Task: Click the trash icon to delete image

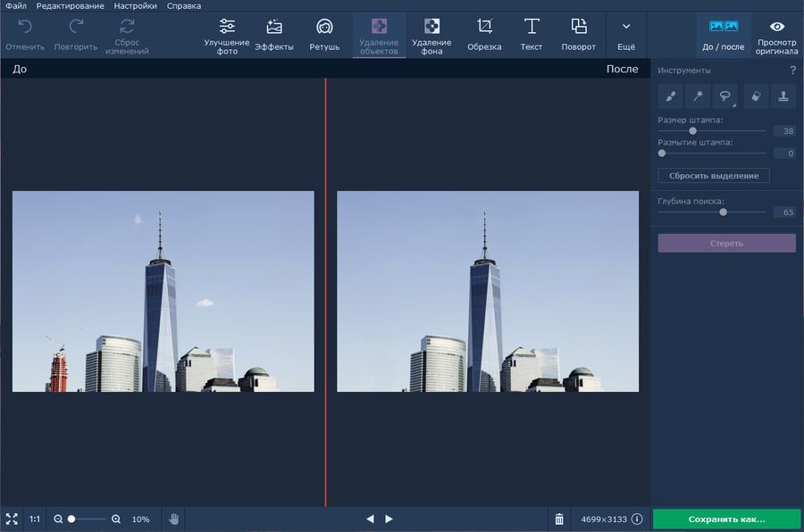Action: (559, 519)
